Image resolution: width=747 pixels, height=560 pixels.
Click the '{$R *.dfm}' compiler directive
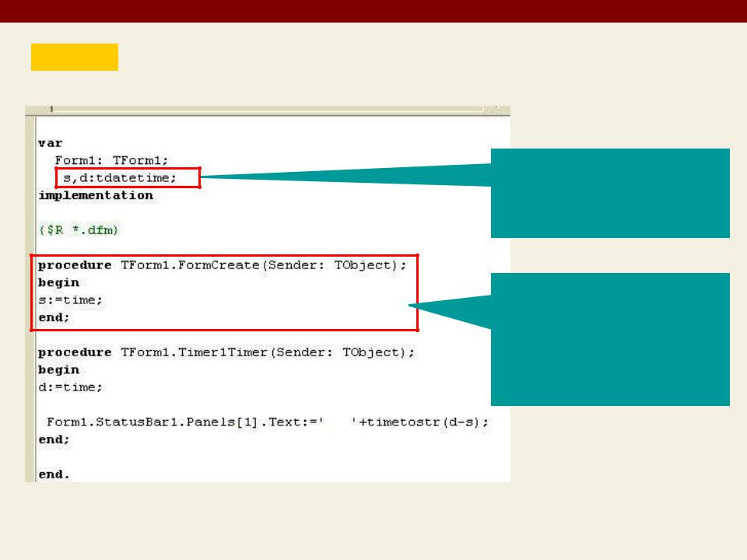79,230
